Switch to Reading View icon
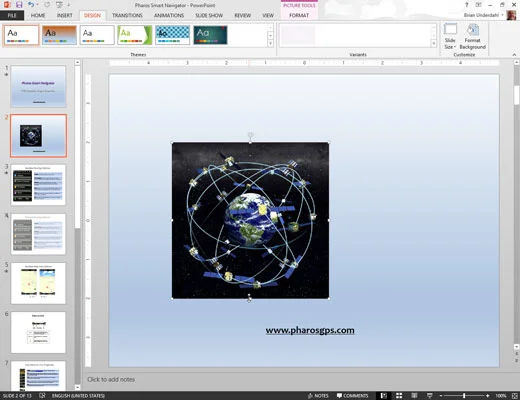This screenshot has height=400, width=520. tap(414, 396)
